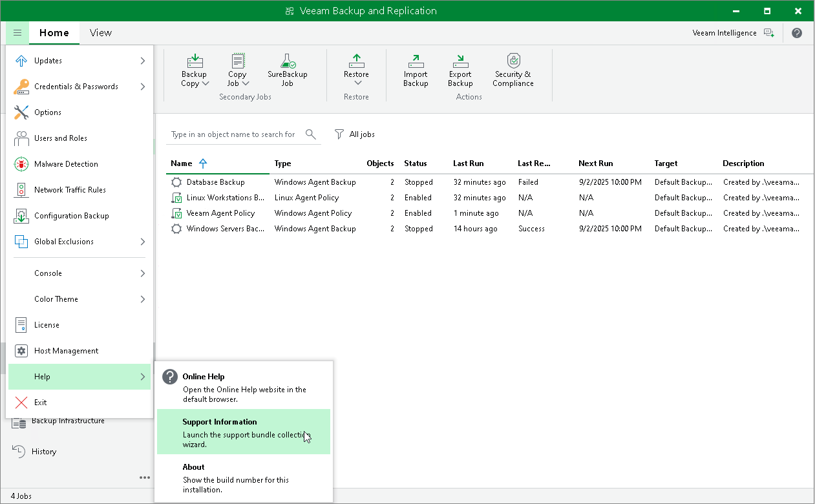Click the '14 hours ago' last run cell

(x=476, y=229)
